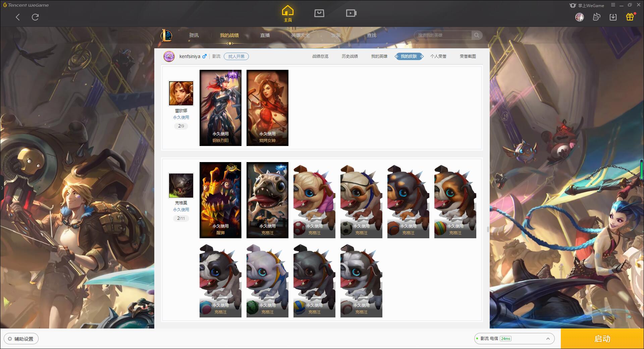Image resolution: width=644 pixels, height=349 pixels.
Task: Switch to 资讯 tab
Action: [194, 35]
